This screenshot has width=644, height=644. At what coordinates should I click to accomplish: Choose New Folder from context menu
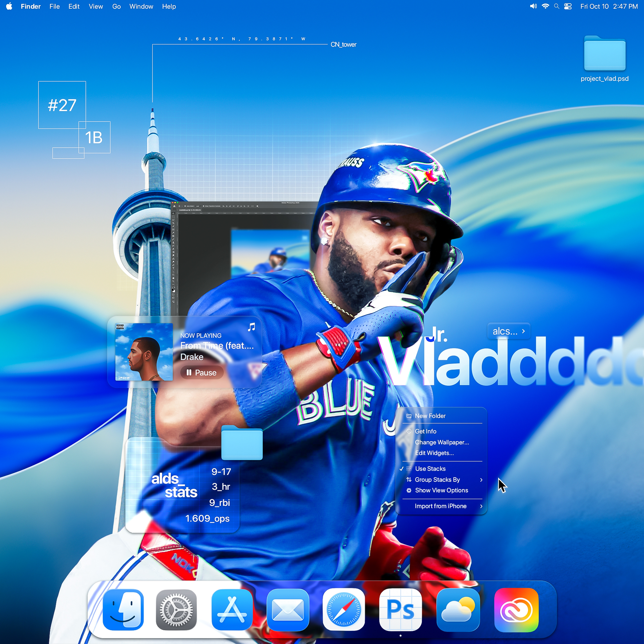430,416
